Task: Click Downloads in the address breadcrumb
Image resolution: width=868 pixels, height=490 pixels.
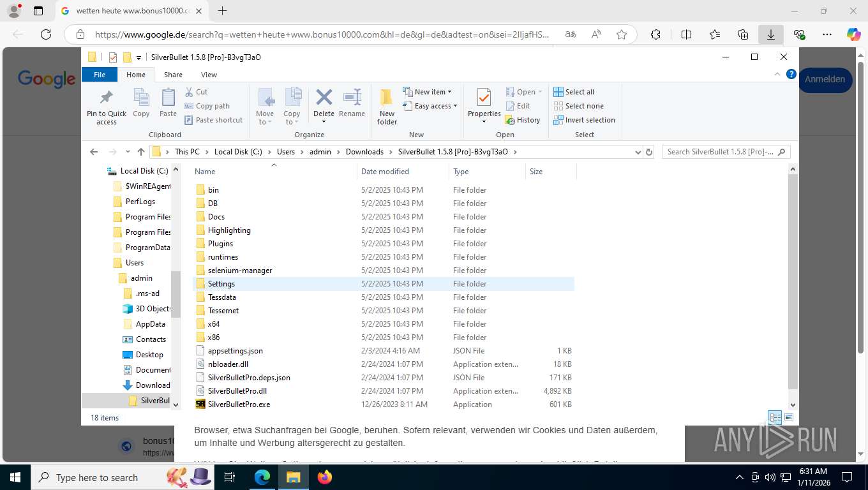Action: click(364, 152)
